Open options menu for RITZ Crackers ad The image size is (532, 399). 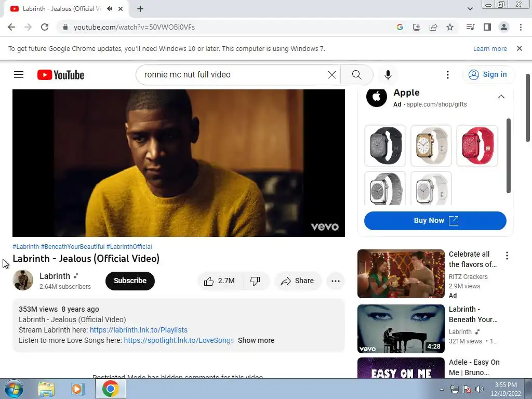tap(507, 256)
